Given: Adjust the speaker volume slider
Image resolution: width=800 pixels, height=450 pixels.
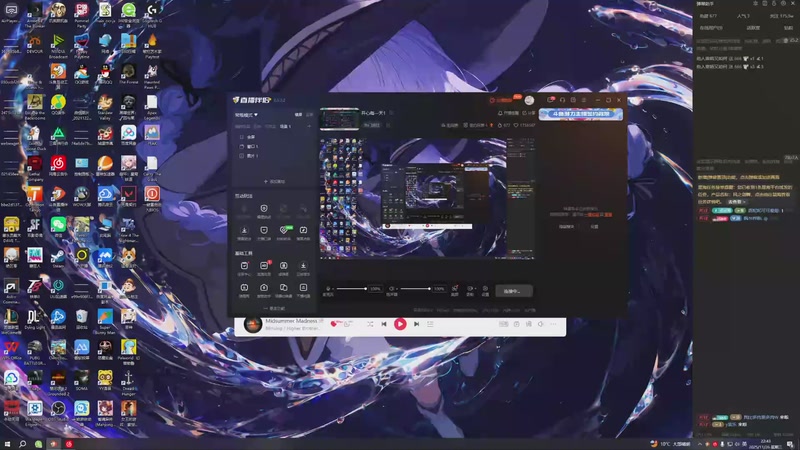Looking at the screenshot, I should [x=415, y=289].
